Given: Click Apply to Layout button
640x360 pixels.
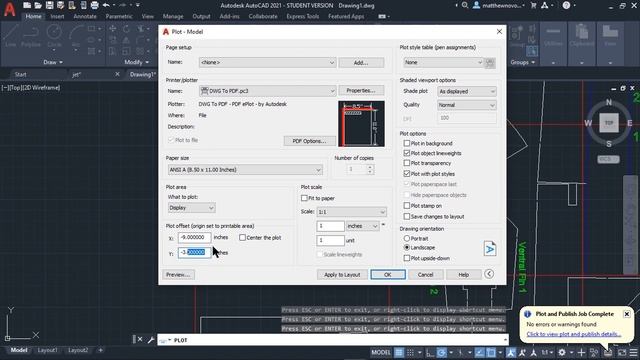Looking at the screenshot, I should tap(342, 275).
